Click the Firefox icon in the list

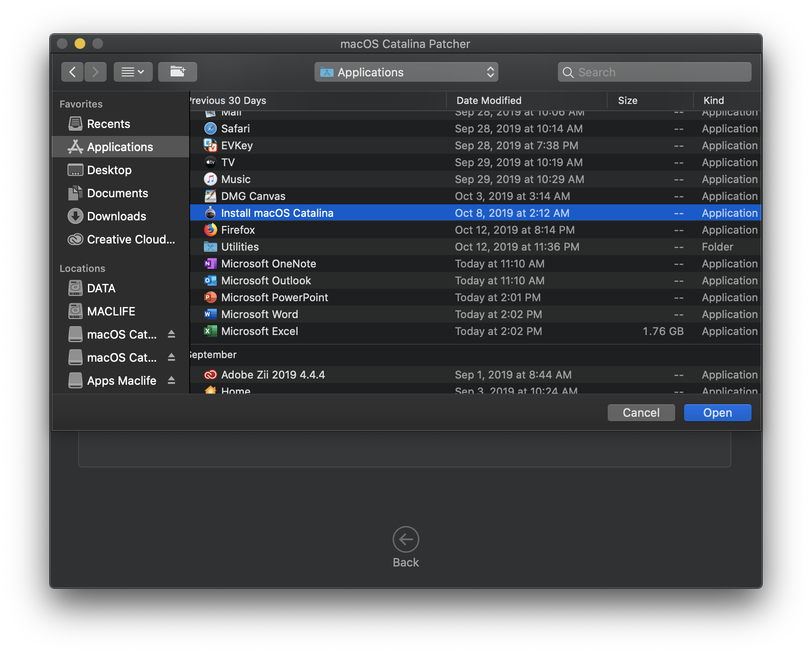(211, 230)
